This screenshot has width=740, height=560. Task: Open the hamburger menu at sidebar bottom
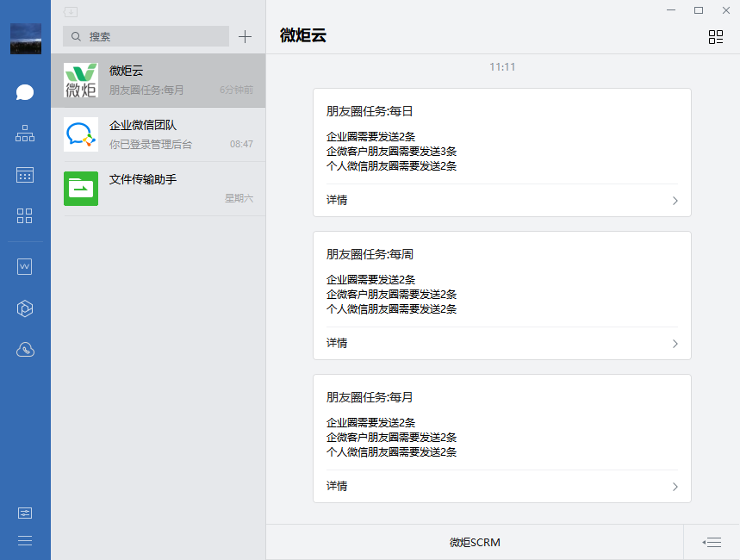(x=25, y=541)
